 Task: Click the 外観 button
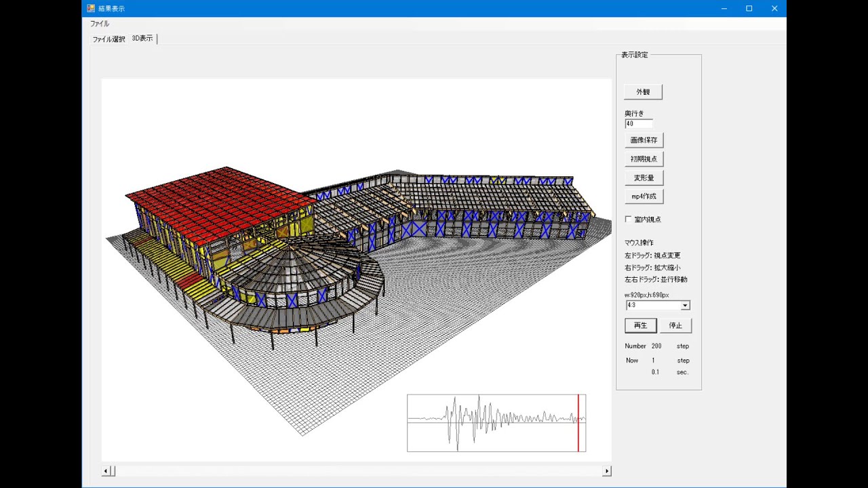[x=643, y=91]
